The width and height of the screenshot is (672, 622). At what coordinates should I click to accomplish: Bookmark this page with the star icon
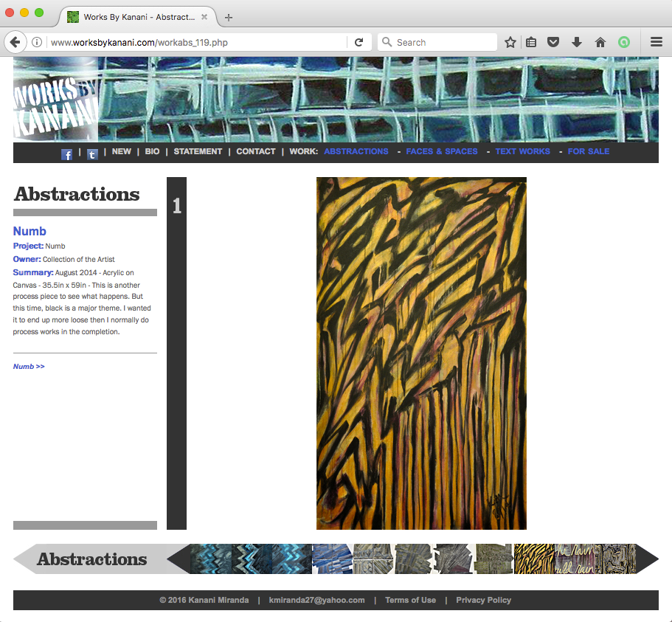pyautogui.click(x=510, y=43)
